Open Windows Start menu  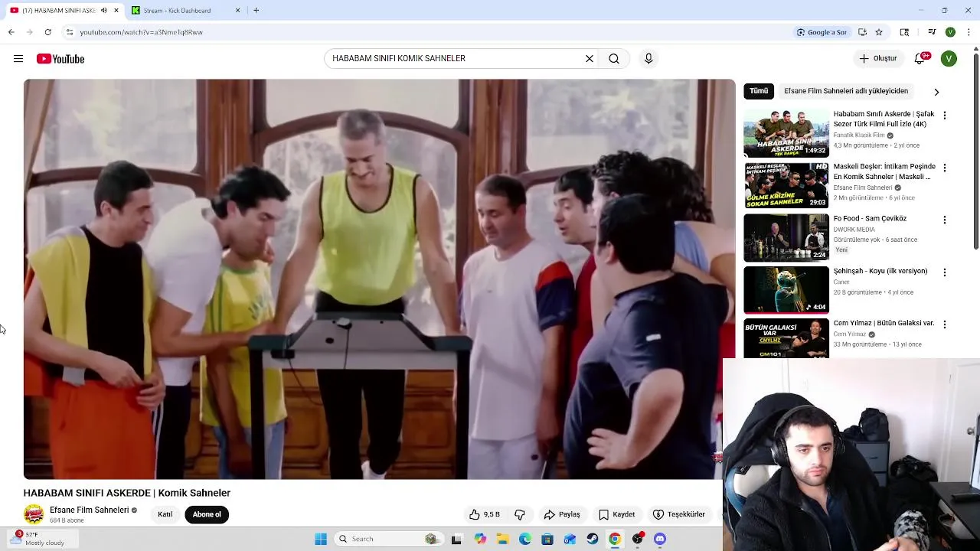[321, 539]
